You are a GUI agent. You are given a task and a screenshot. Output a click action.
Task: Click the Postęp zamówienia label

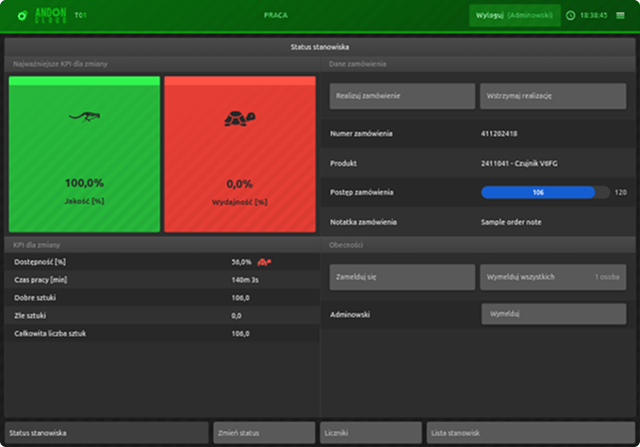(362, 192)
